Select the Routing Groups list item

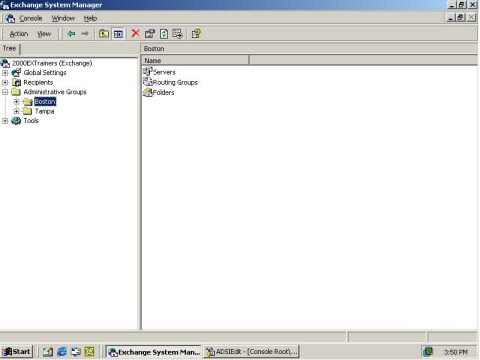pos(175,82)
